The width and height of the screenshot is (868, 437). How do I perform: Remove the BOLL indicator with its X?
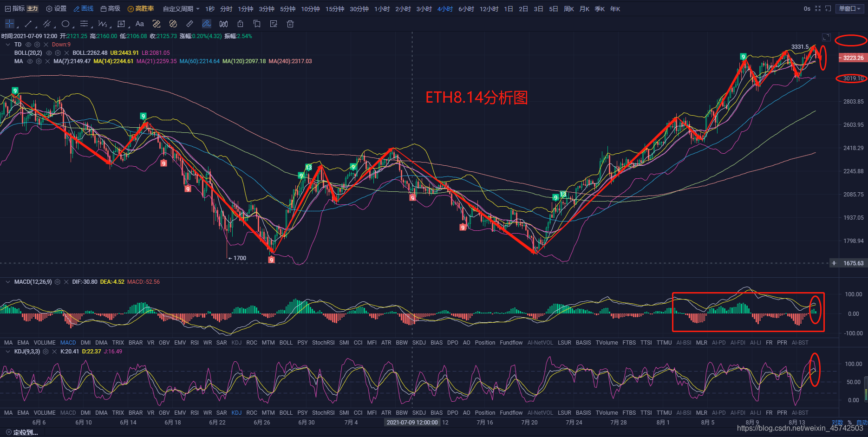click(66, 53)
